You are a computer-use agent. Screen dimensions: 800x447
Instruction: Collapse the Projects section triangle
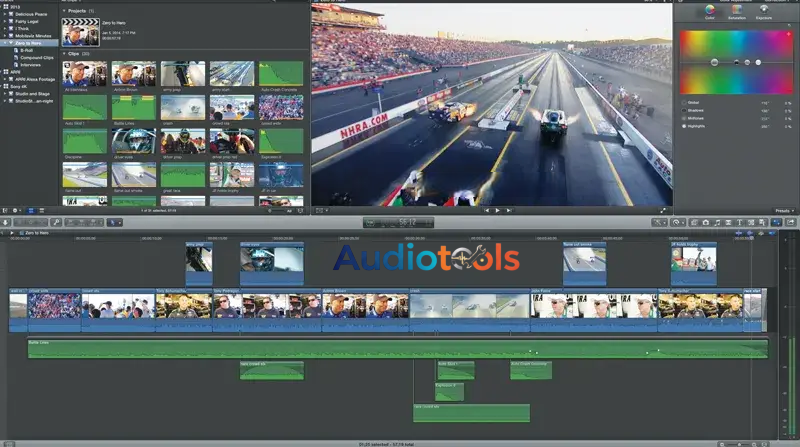point(64,11)
